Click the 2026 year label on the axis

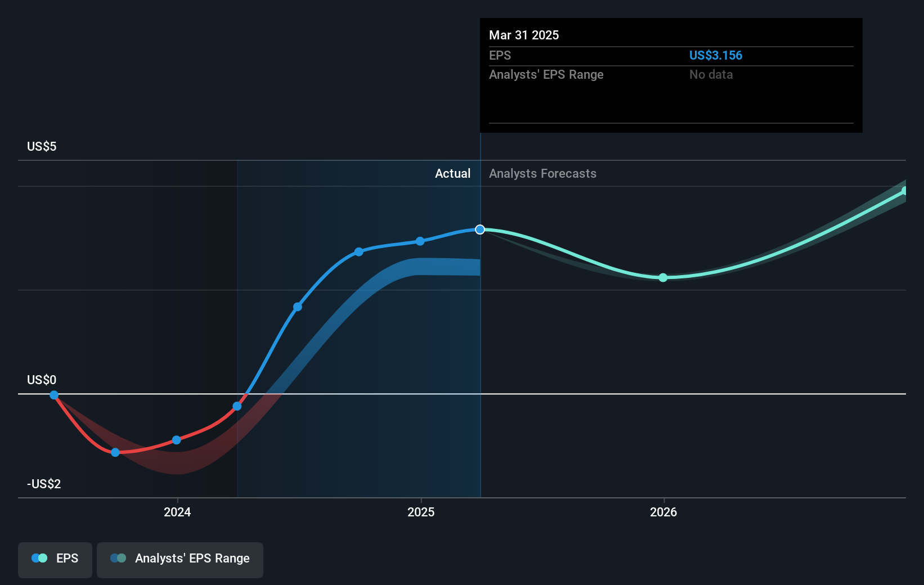point(663,512)
